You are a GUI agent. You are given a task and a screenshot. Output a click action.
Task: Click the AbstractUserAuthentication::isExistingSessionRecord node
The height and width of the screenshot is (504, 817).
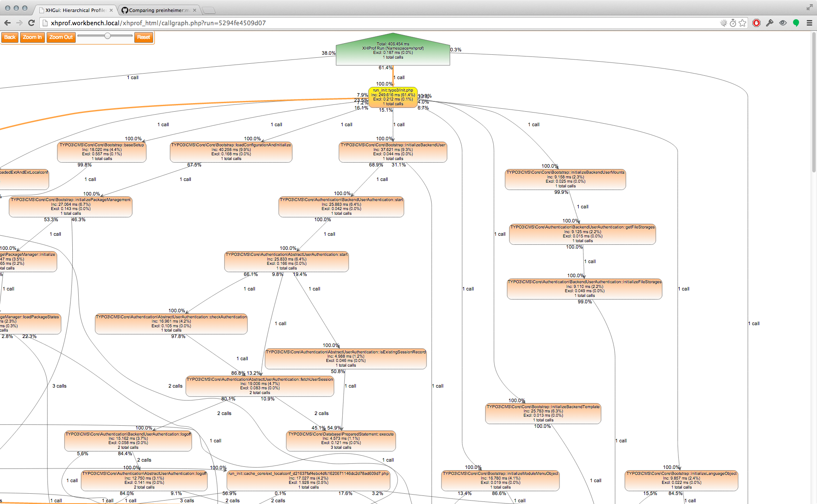tap(346, 359)
